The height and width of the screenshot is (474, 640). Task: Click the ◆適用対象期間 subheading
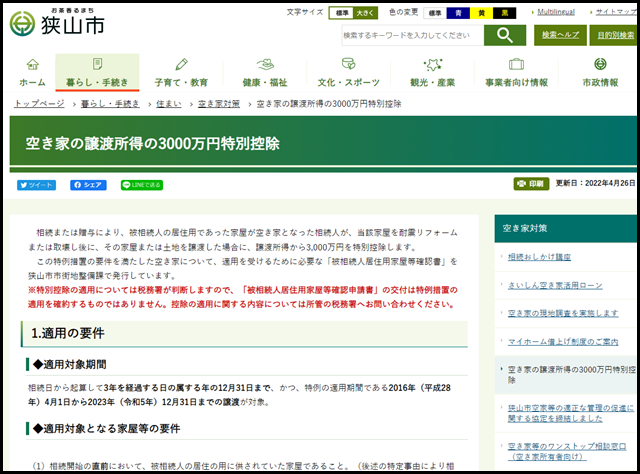70,364
